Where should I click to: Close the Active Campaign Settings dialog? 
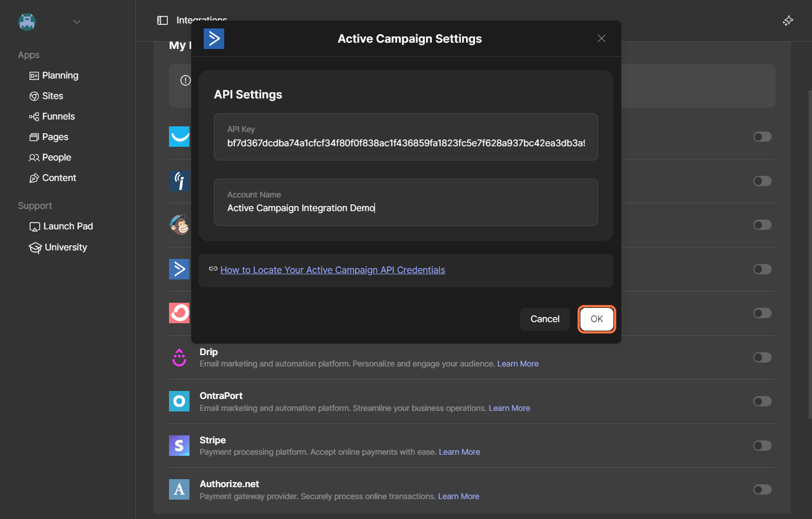point(601,38)
